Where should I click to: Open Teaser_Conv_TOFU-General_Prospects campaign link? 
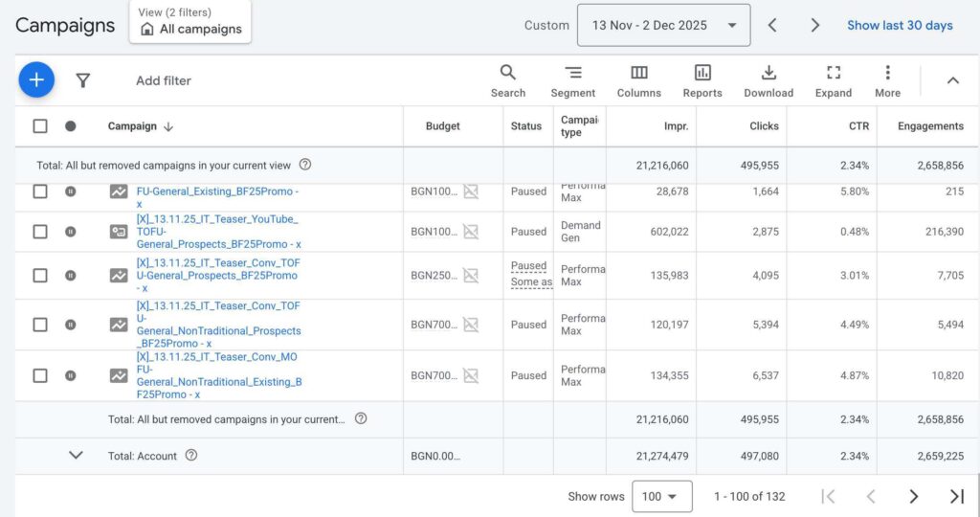(x=218, y=275)
